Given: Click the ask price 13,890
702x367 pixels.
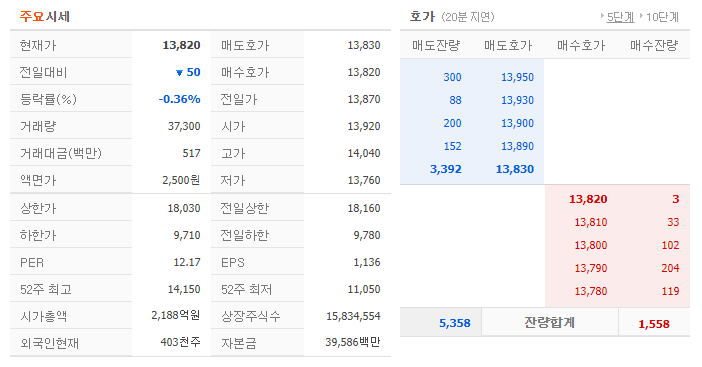Looking at the screenshot, I should coord(518,146).
